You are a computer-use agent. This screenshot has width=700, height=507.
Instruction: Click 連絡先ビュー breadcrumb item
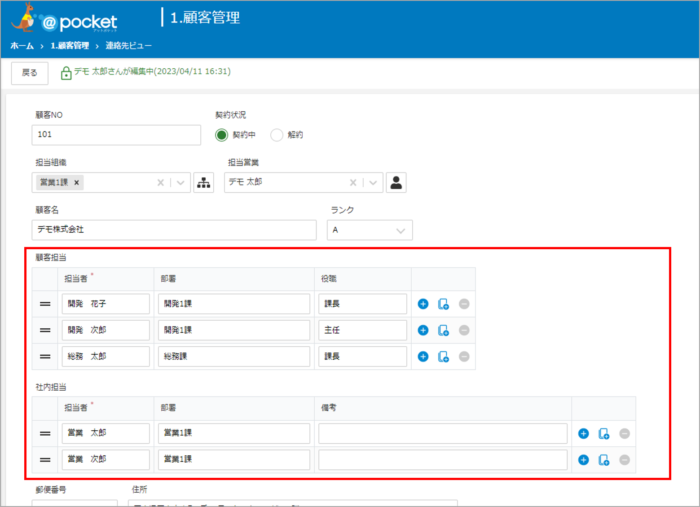click(x=129, y=46)
